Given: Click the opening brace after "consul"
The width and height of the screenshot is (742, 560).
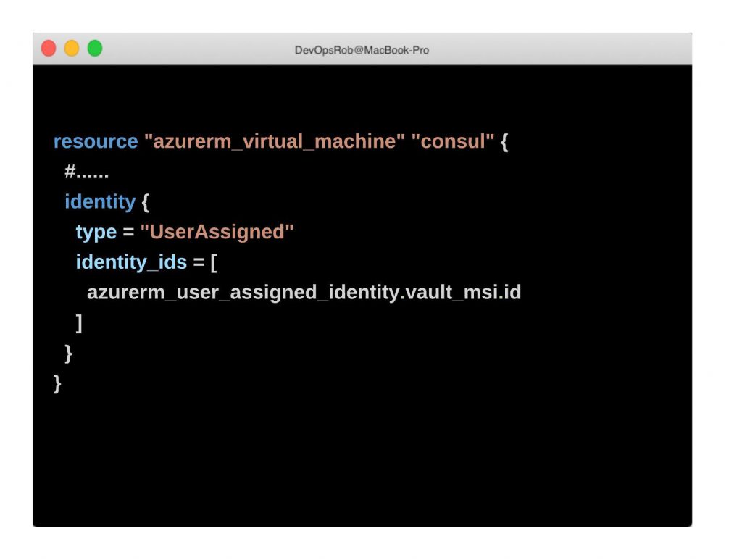Looking at the screenshot, I should (x=504, y=142).
